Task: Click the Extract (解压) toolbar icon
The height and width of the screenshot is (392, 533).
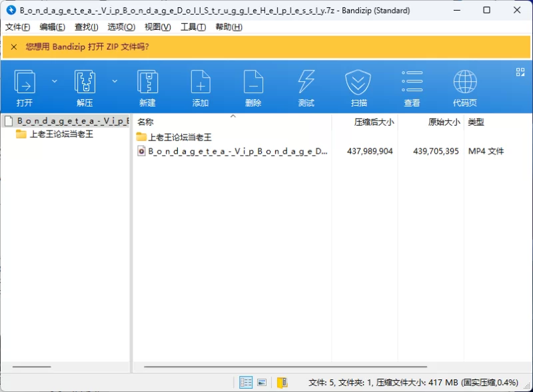Action: pos(85,82)
